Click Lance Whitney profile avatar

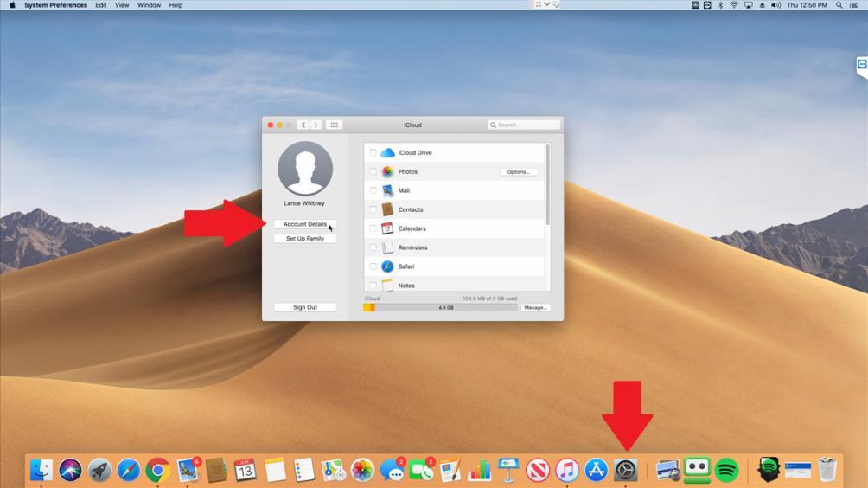click(305, 169)
